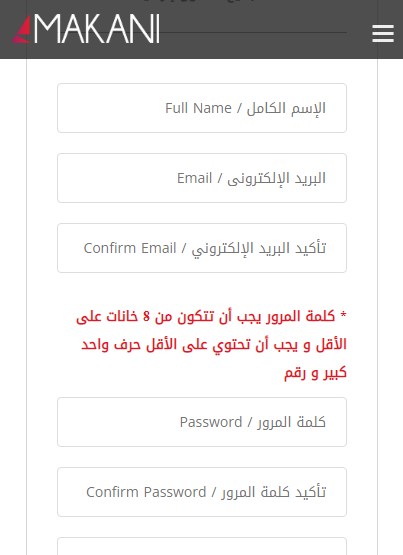The width and height of the screenshot is (403, 555).
Task: Activate the Confirm Email field
Action: pos(202,248)
